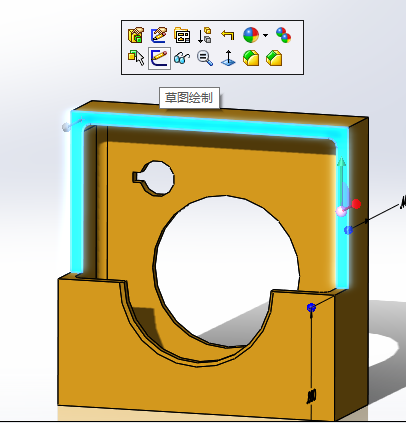Click the double color ball appearance icon
This screenshot has width=406, height=423.
pos(283,35)
